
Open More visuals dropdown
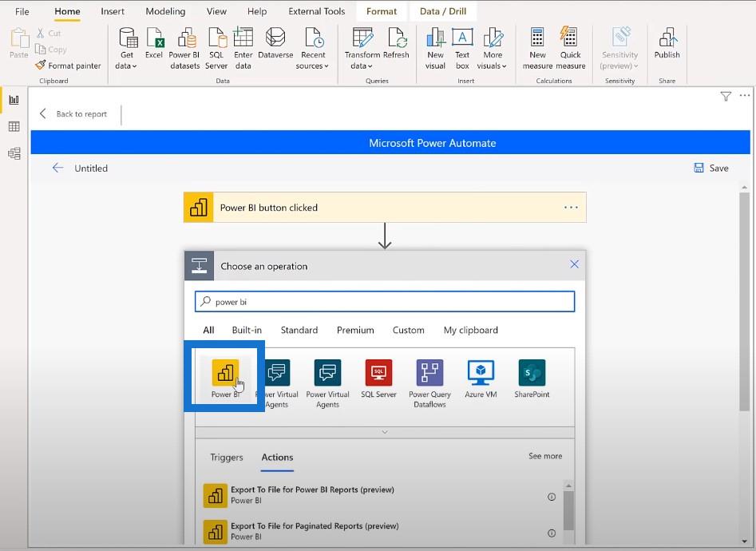coord(493,48)
